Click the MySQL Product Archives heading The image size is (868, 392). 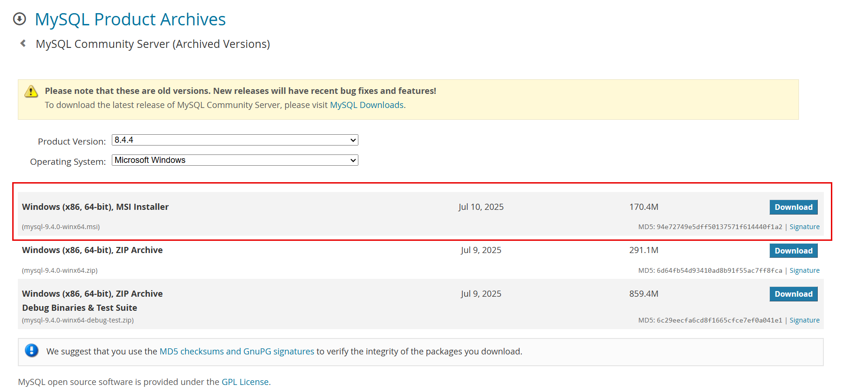pos(130,19)
